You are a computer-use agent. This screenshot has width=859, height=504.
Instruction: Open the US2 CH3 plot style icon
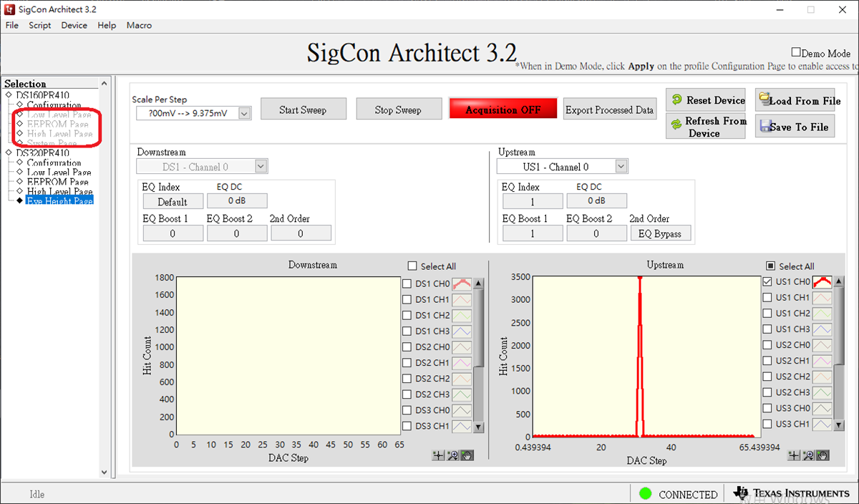click(822, 392)
